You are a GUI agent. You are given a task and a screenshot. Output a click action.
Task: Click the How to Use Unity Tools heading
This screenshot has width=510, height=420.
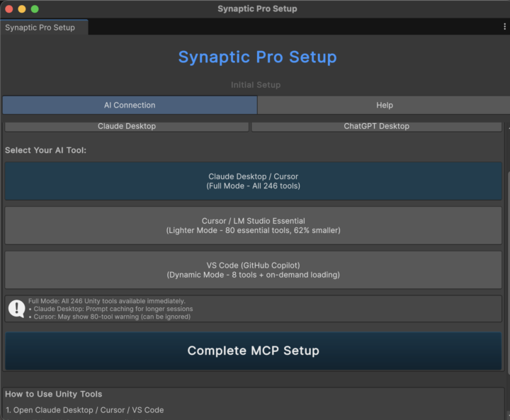coord(54,394)
